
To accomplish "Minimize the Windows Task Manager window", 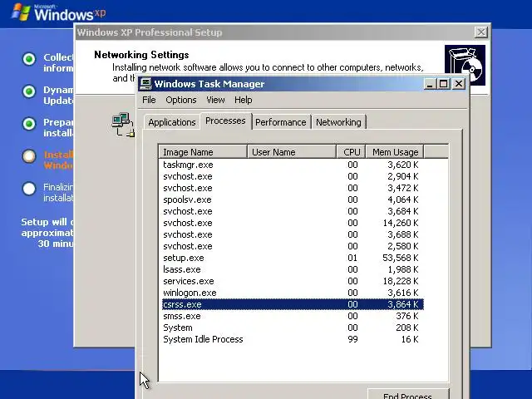I will click(430, 84).
